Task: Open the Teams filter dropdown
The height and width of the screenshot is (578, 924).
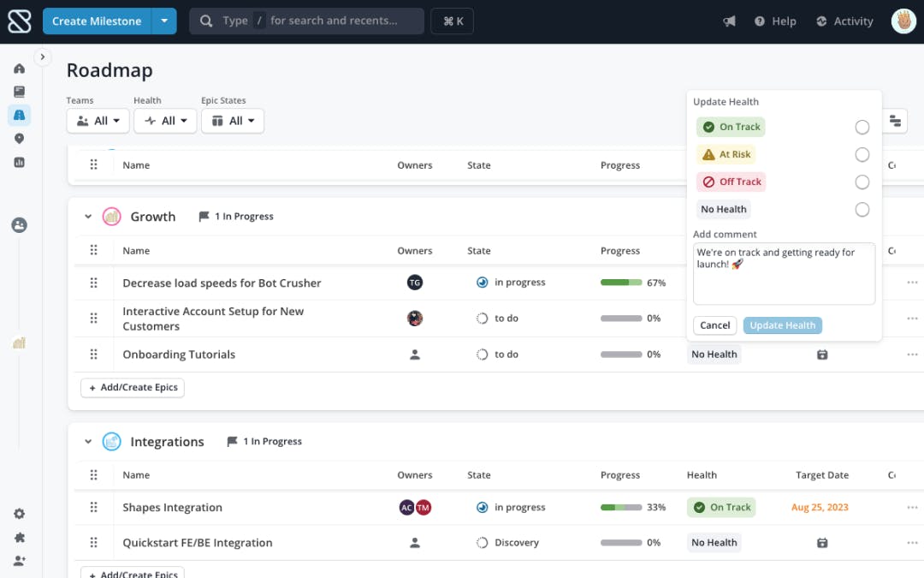Action: pos(98,121)
